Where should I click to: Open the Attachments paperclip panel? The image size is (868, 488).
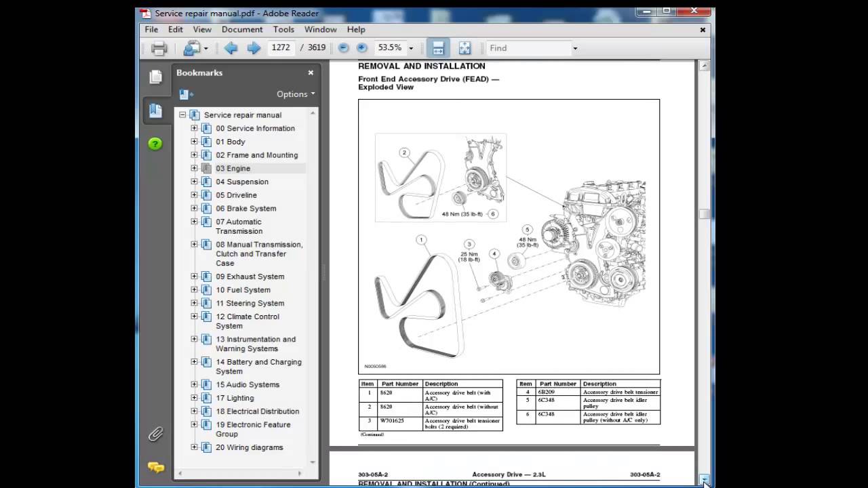[x=155, y=434]
